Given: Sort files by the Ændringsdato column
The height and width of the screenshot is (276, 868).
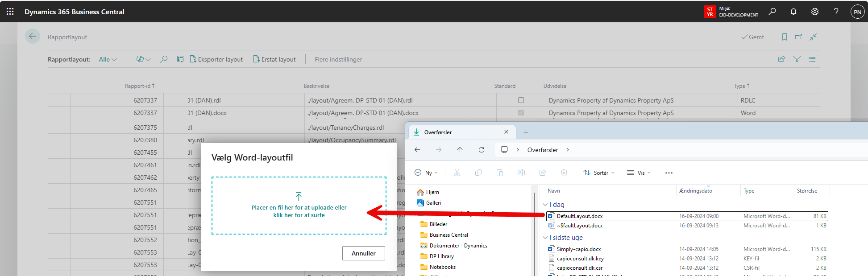Looking at the screenshot, I should click(x=696, y=191).
